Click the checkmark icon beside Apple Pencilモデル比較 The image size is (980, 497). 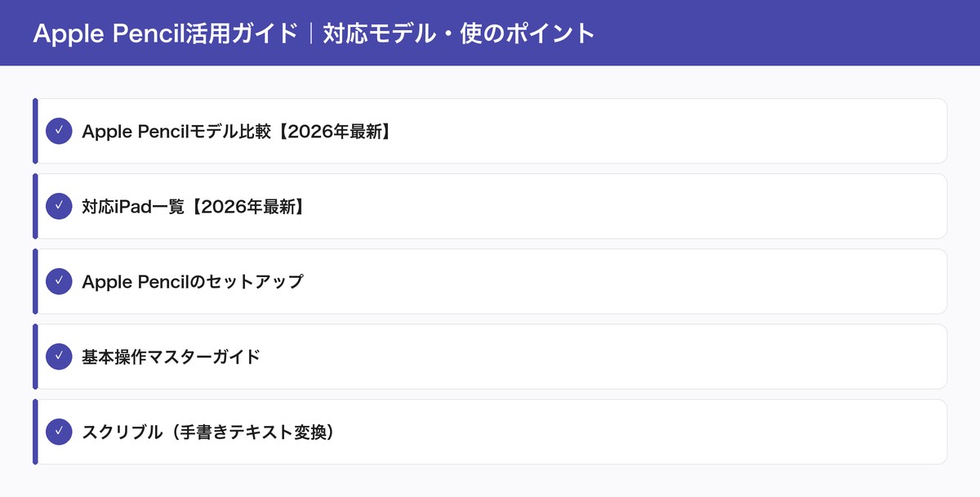click(59, 131)
